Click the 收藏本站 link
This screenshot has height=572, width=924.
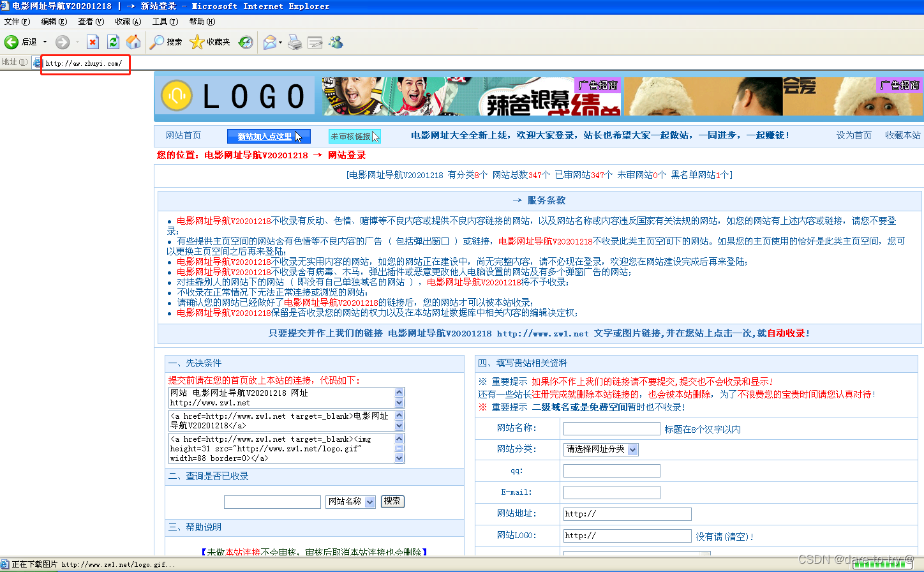pyautogui.click(x=903, y=135)
